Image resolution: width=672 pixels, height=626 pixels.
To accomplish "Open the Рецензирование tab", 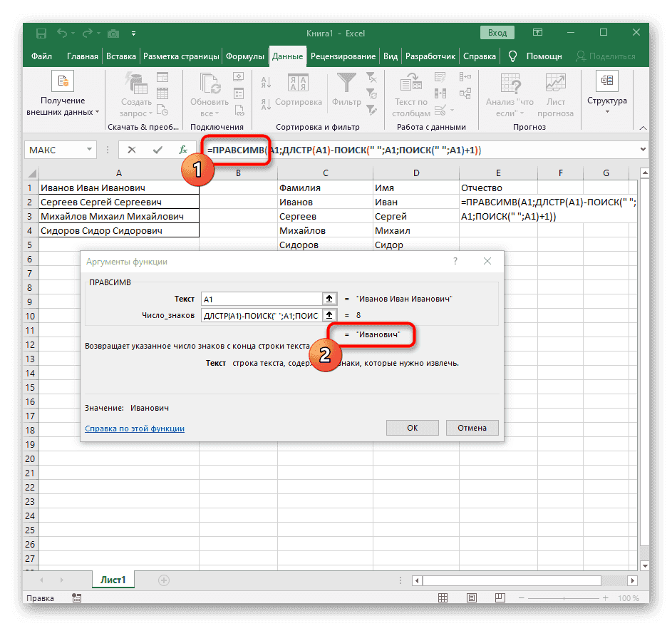I will [x=343, y=55].
